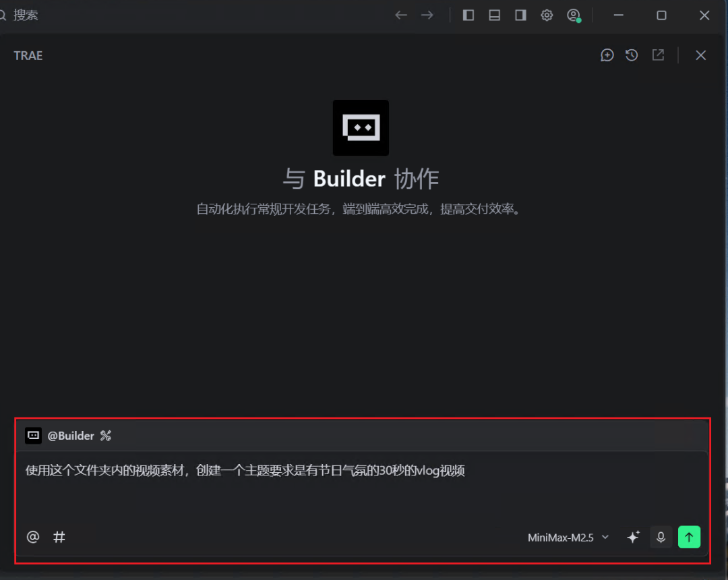This screenshot has width=728, height=580.
Task: Toggle the right sidebar layout
Action: point(520,15)
